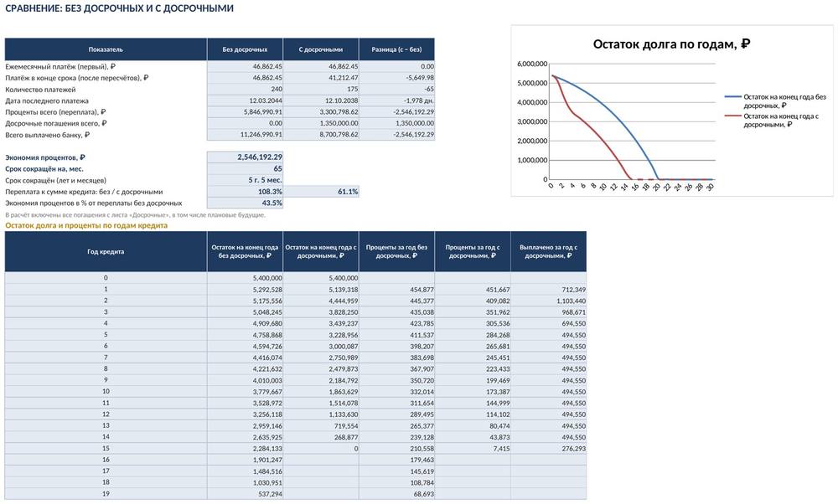Screen dimensions: 838x504
Task: Click the "Год кредита" column header
Action: click(x=106, y=251)
